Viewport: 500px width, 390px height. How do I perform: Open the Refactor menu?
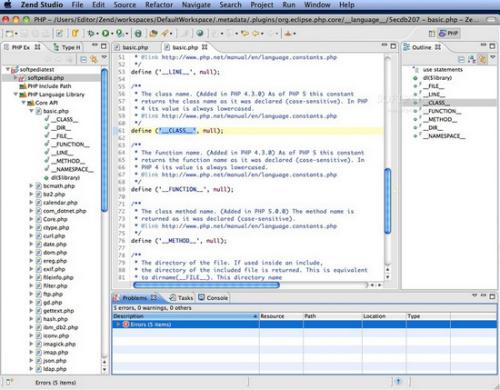tap(159, 5)
